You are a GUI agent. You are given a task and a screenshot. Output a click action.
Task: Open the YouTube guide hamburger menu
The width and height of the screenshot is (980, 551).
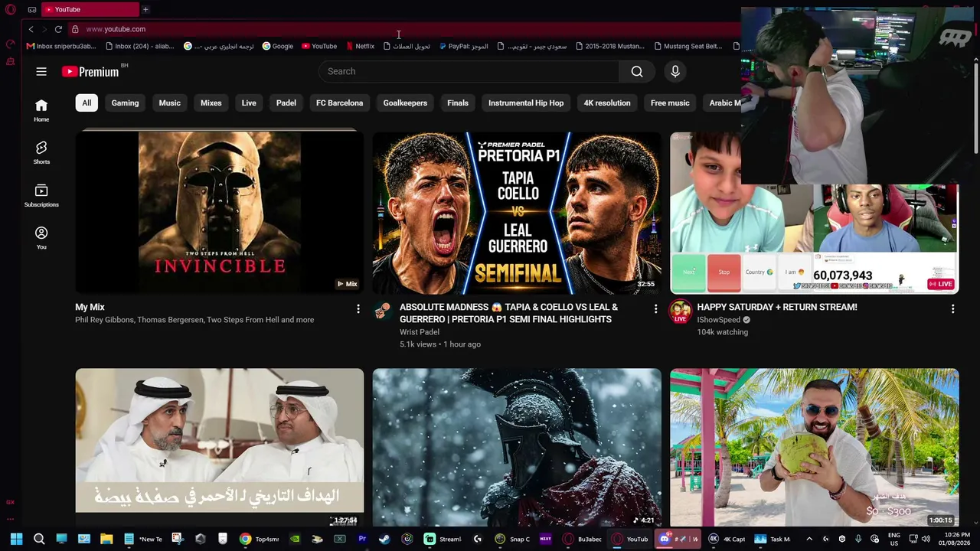41,71
